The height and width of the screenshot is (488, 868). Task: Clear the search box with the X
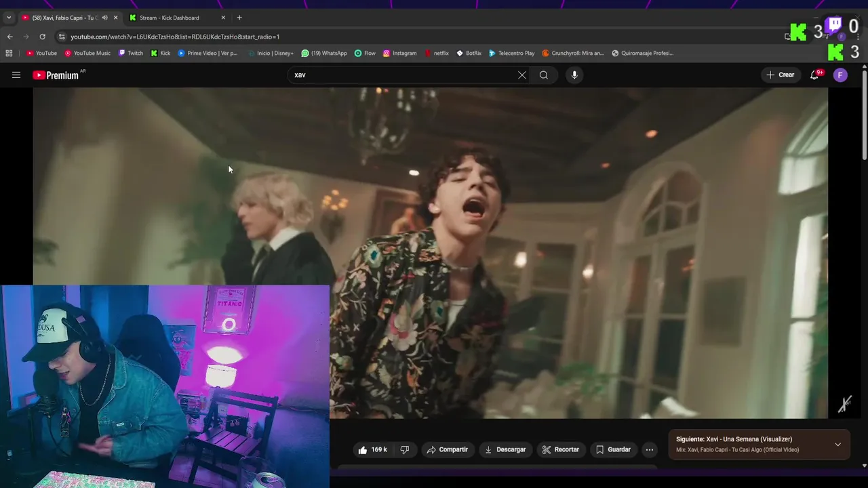click(x=522, y=75)
